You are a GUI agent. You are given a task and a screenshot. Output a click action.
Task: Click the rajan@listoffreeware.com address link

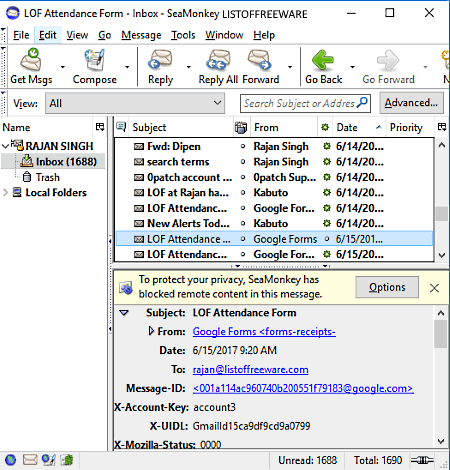pyautogui.click(x=250, y=369)
